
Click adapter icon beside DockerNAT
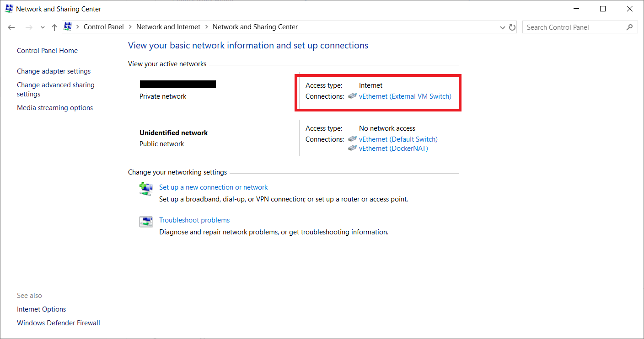pyautogui.click(x=352, y=148)
